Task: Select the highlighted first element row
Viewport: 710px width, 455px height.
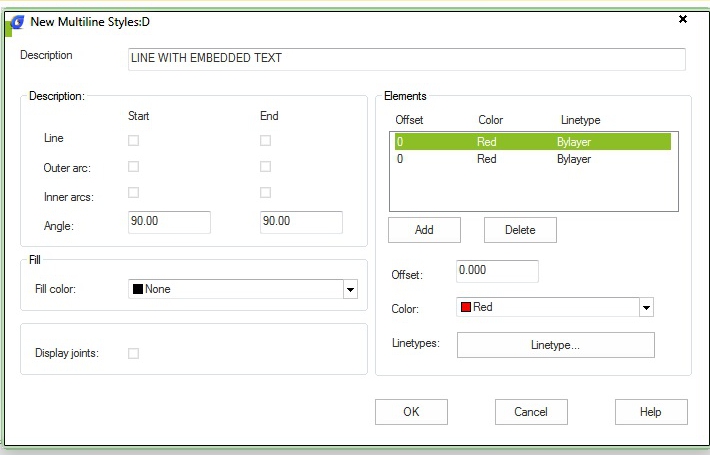Action: (532, 142)
